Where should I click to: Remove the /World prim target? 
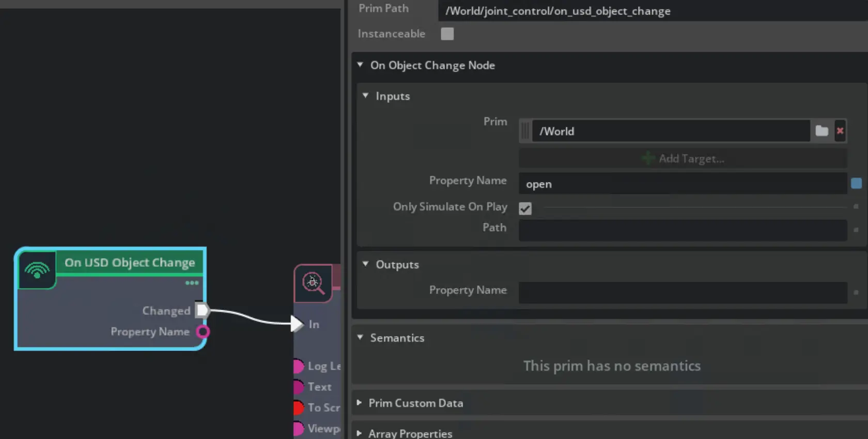pyautogui.click(x=840, y=131)
